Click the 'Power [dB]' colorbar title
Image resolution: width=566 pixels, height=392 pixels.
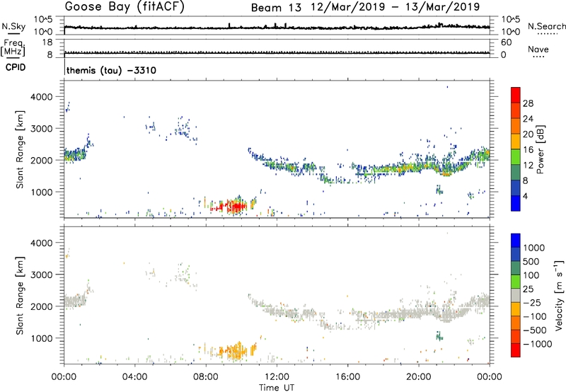coord(541,149)
